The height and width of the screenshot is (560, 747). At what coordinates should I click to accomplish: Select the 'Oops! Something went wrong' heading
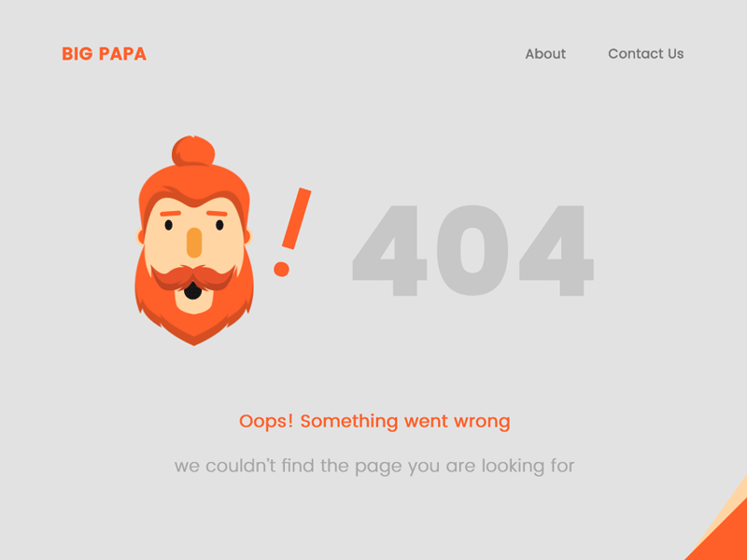click(373, 422)
